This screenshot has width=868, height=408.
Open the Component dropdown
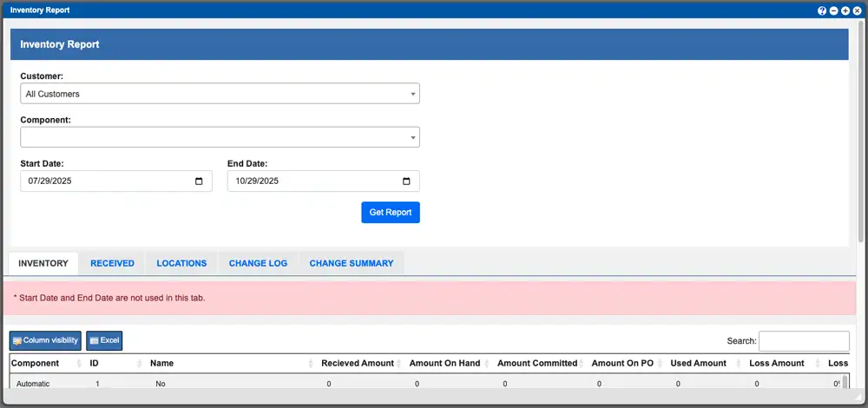click(x=220, y=137)
